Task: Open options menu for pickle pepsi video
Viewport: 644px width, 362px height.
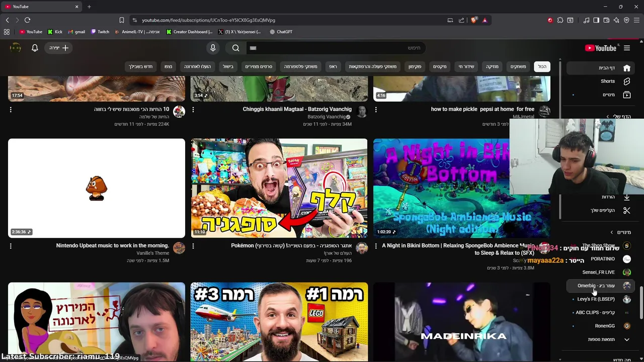Action: pyautogui.click(x=376, y=109)
